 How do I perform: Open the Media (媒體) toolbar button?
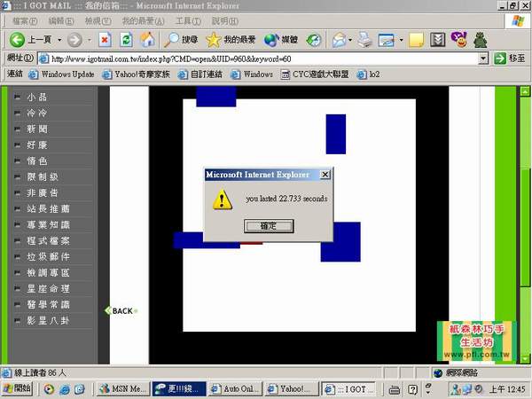(x=281, y=40)
